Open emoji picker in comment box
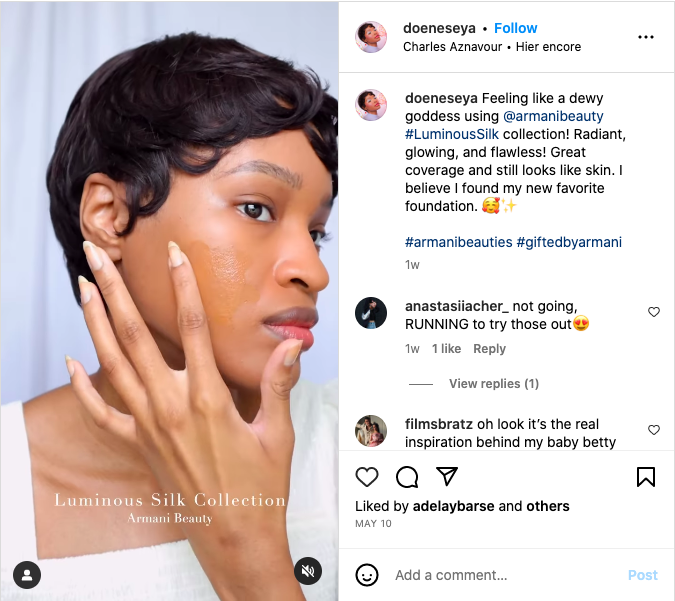Viewport: 675px width, 601px height. pyautogui.click(x=368, y=575)
